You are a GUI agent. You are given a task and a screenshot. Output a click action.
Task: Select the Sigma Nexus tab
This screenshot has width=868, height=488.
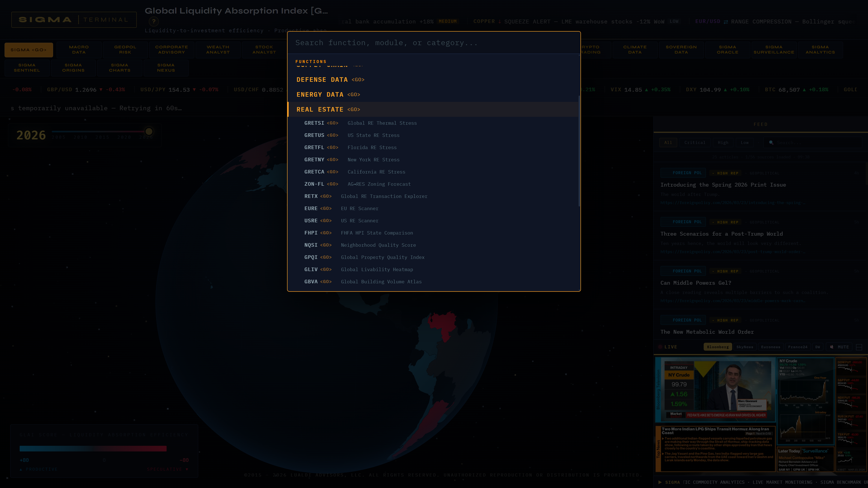166,68
